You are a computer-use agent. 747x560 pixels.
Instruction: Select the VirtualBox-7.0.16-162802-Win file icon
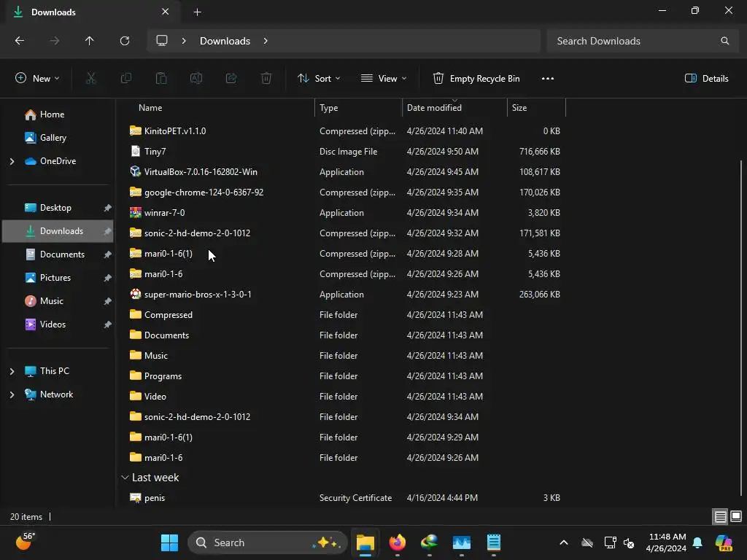point(135,171)
